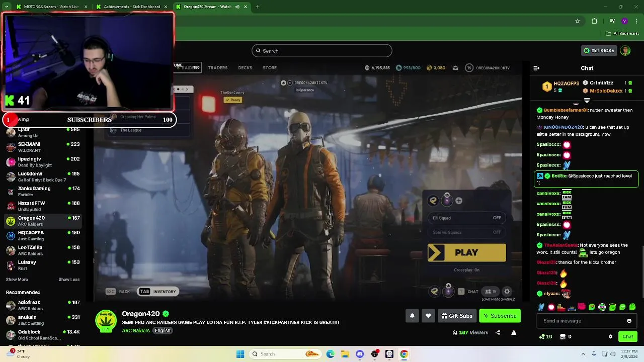
Task: Click the heart follow icon
Action: pyautogui.click(x=428, y=316)
